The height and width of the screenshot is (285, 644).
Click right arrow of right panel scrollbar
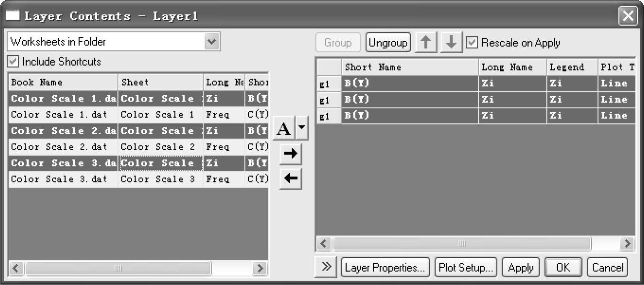pyautogui.click(x=626, y=244)
